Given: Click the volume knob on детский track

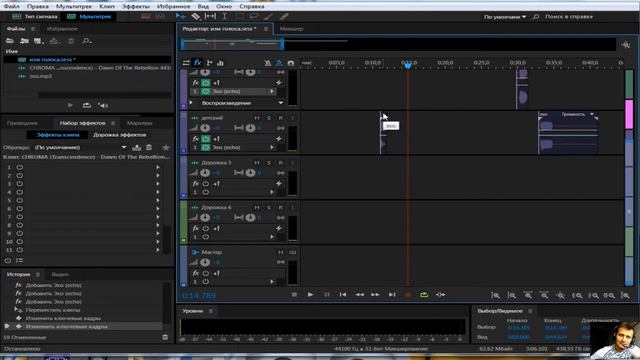Looking at the screenshot, I should tap(205, 128).
